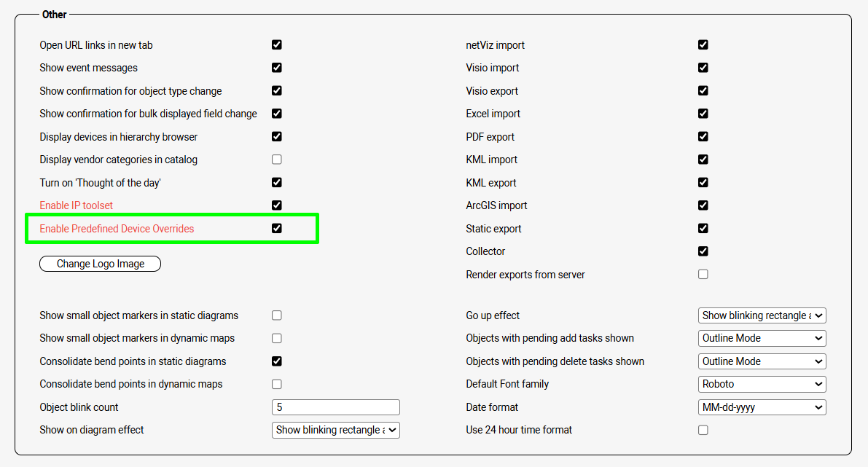Disable Turn on 'Thought of the day'
This screenshot has height=467, width=868.
click(x=277, y=182)
